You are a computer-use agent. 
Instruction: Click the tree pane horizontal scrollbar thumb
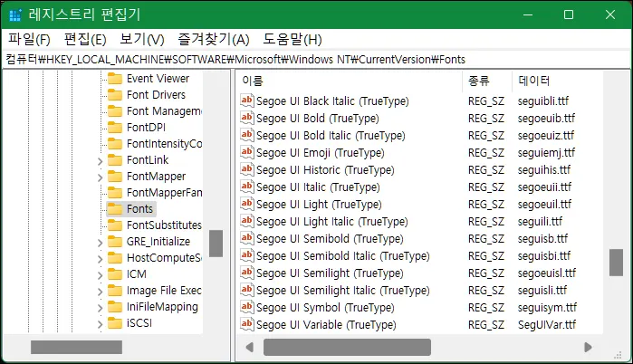pos(76,347)
